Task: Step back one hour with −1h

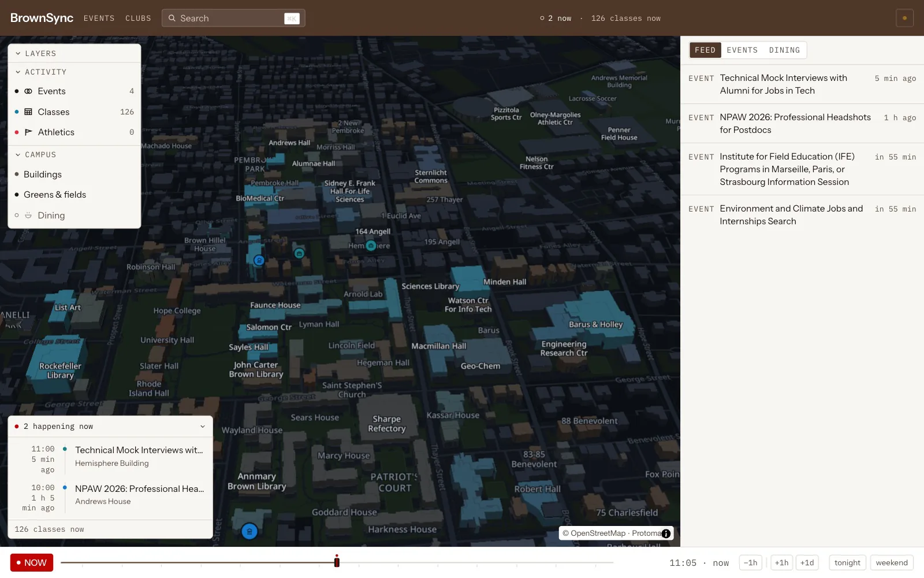Action: tap(751, 563)
